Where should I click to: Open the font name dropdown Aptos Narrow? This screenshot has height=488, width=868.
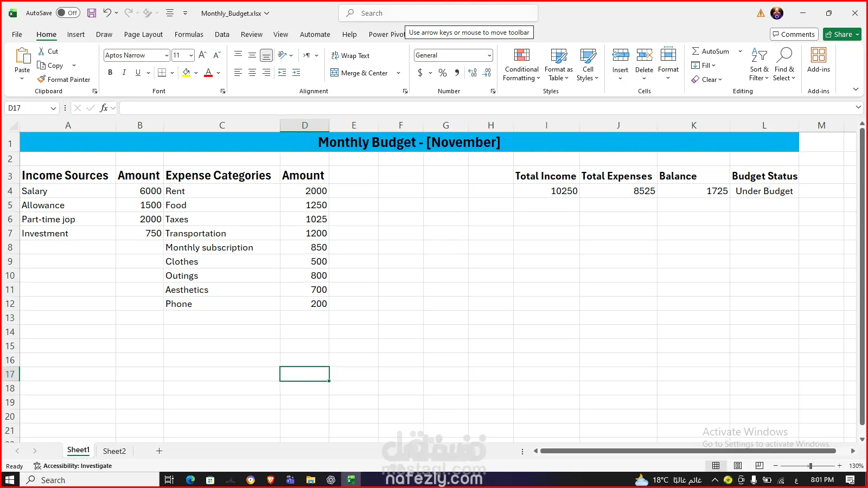pos(167,55)
